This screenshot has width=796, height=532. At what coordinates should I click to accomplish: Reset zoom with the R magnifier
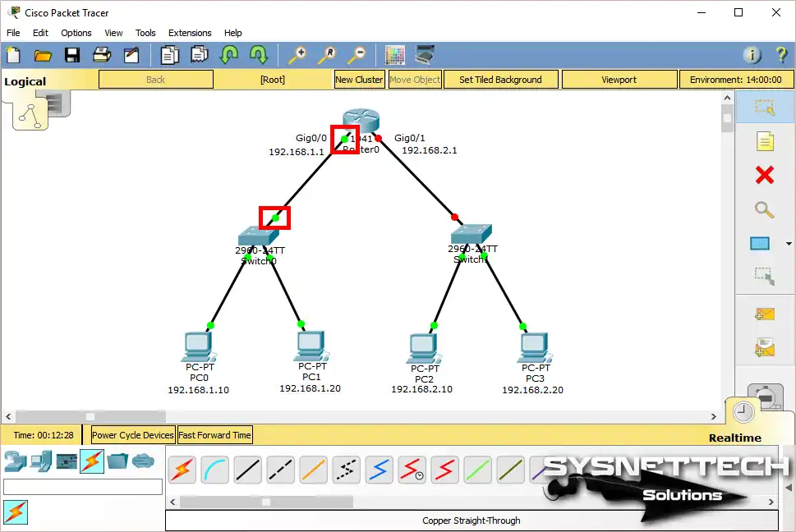326,55
